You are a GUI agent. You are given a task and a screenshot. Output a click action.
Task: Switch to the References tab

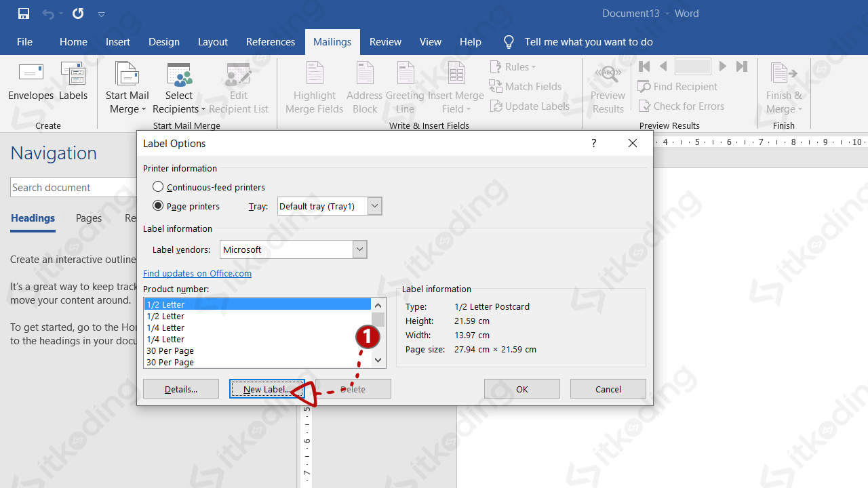(x=271, y=42)
